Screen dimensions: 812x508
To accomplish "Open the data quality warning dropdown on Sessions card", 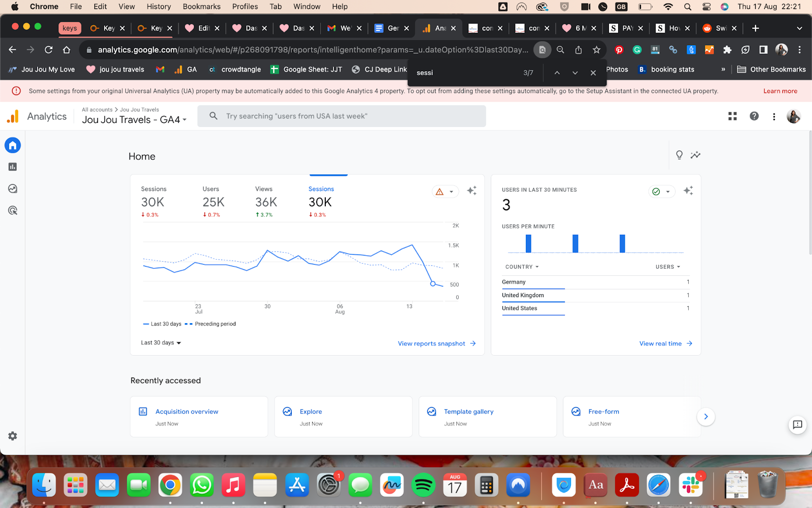I will coord(445,192).
